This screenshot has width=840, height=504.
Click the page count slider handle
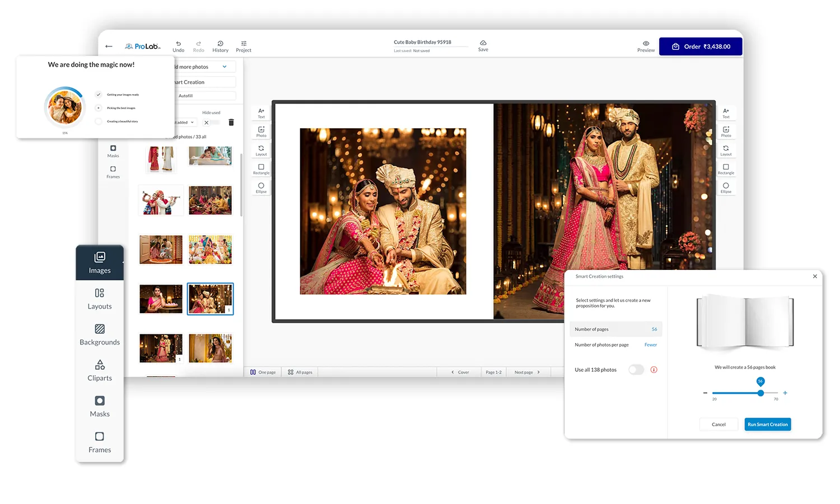[x=760, y=393]
